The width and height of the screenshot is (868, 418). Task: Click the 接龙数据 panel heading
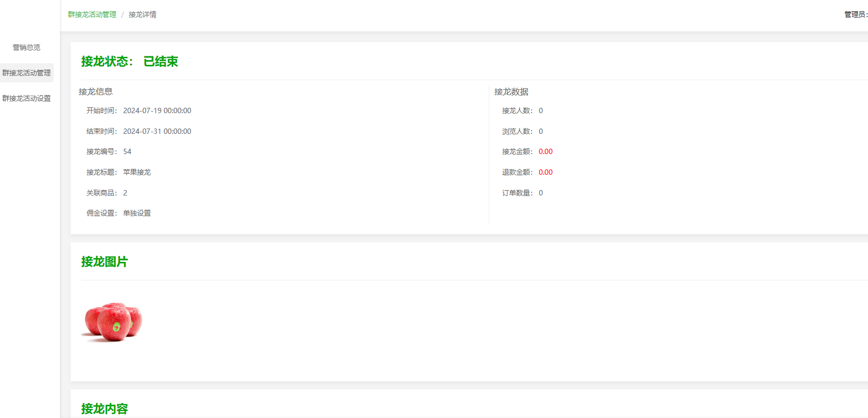point(511,92)
